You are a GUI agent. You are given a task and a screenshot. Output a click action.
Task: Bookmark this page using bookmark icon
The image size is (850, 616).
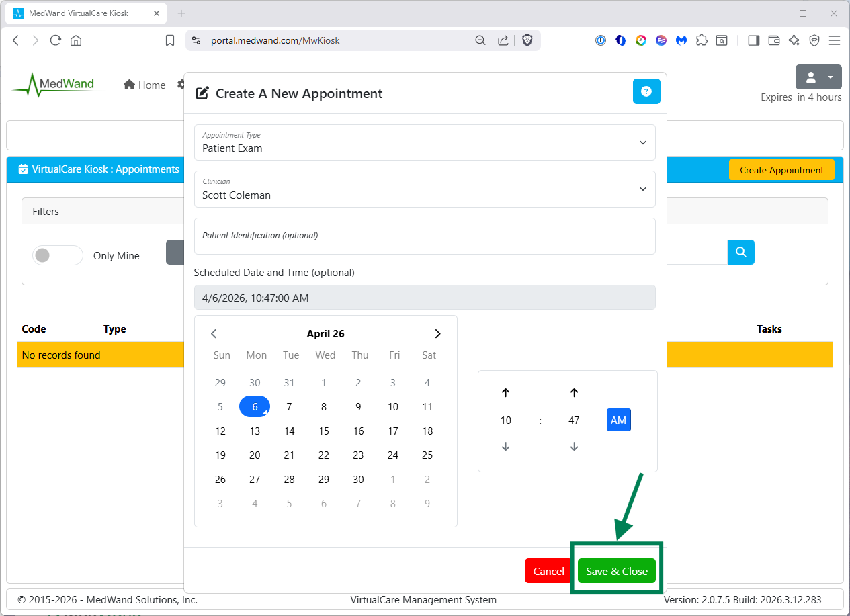(x=170, y=40)
